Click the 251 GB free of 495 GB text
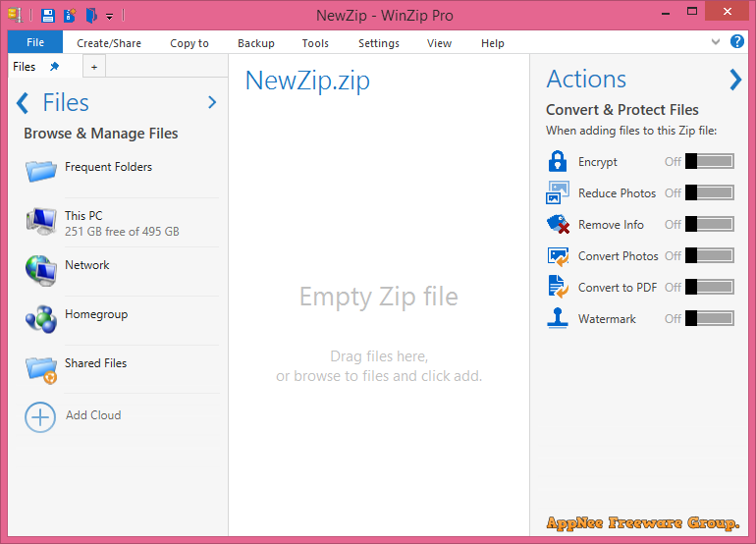The width and height of the screenshot is (756, 544). [x=122, y=232]
